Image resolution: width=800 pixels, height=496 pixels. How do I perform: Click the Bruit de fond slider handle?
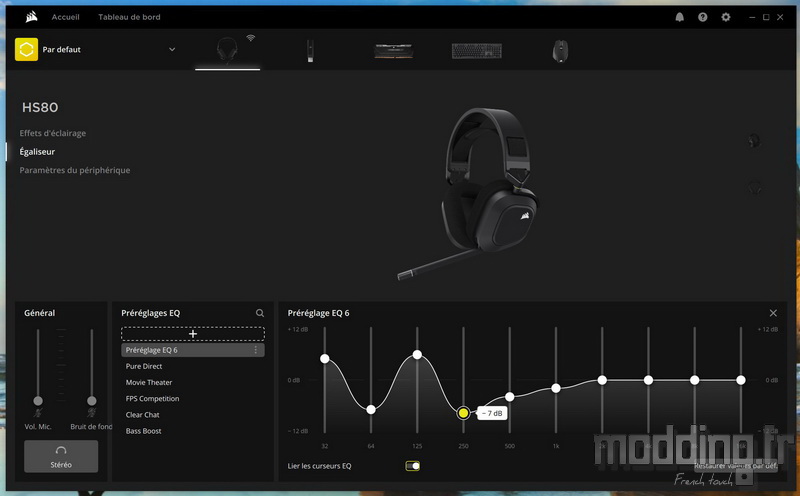click(x=91, y=401)
